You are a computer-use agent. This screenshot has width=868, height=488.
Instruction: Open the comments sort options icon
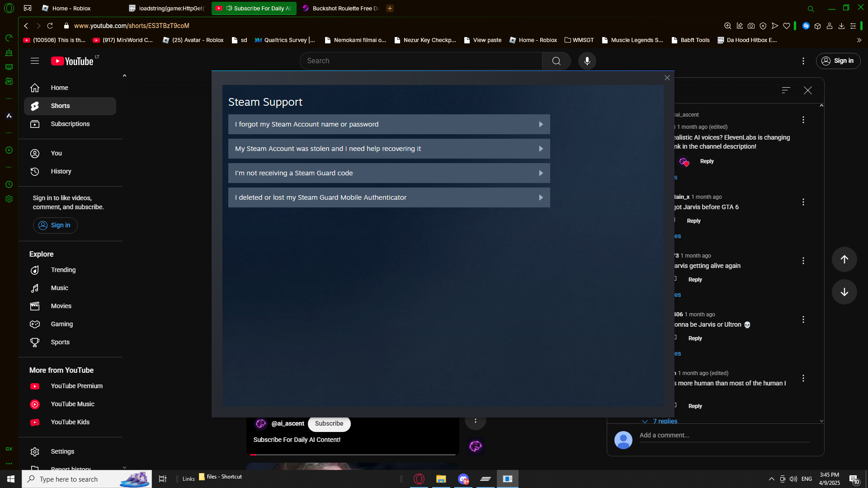[x=786, y=90]
